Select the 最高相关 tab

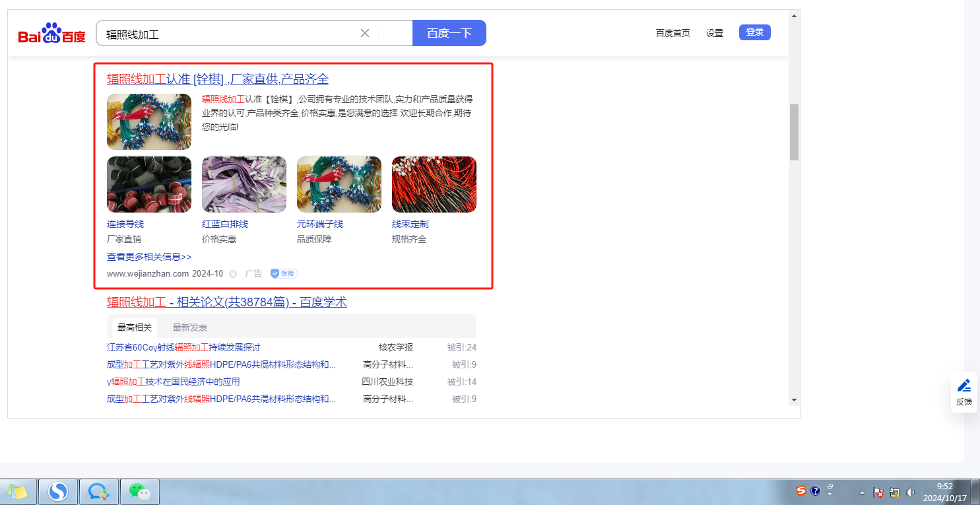pos(135,327)
